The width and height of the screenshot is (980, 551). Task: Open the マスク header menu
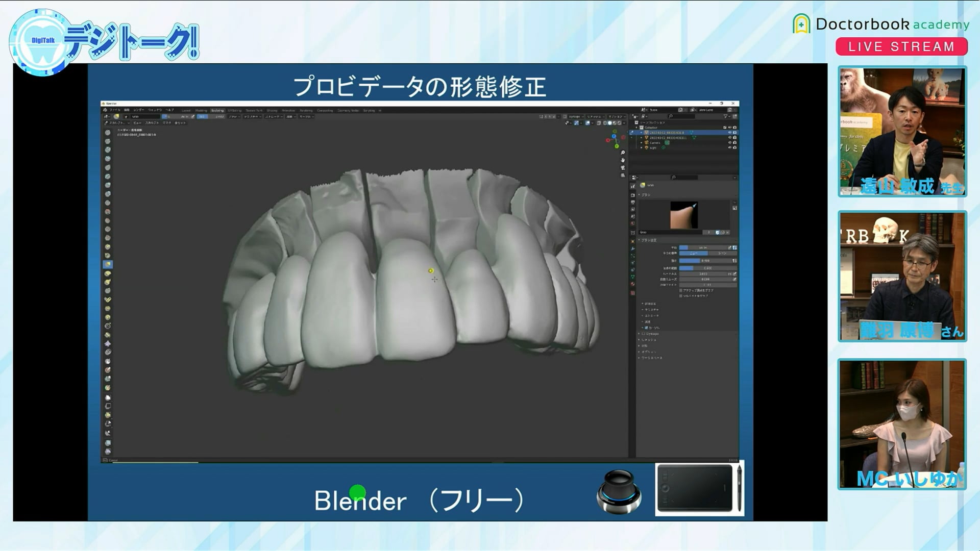tap(167, 123)
